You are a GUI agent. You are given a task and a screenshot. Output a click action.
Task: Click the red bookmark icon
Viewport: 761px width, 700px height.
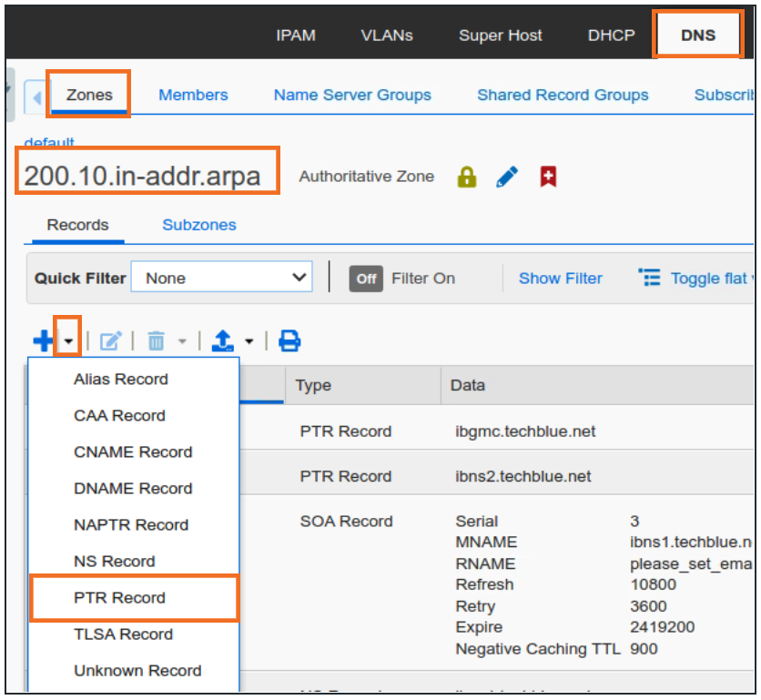pyautogui.click(x=547, y=177)
